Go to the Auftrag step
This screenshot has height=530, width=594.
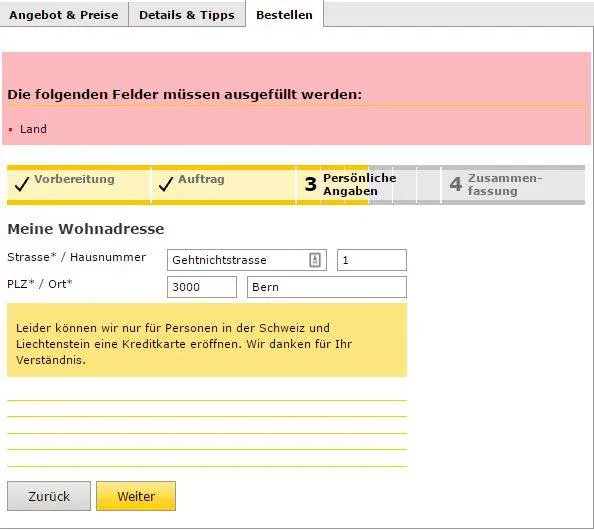(x=223, y=185)
